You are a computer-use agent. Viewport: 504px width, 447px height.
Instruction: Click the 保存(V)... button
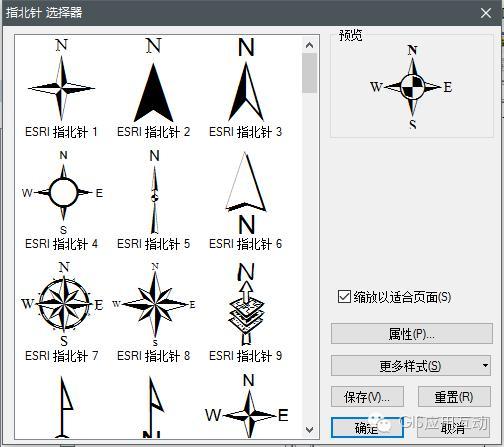(367, 397)
